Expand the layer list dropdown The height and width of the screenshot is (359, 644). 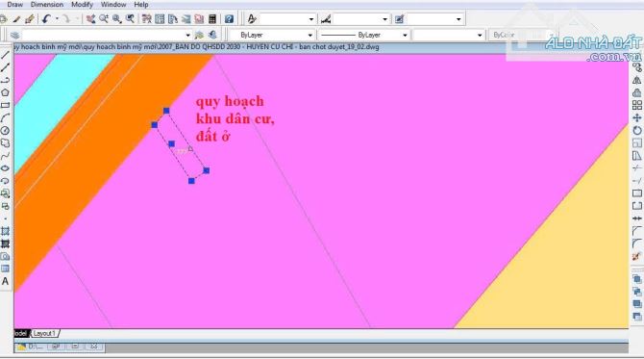coord(107,36)
